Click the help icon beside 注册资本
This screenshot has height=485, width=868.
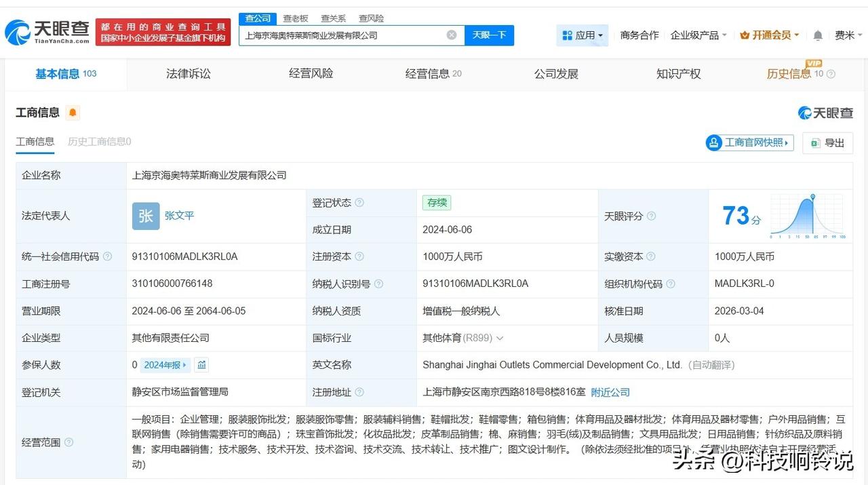coord(359,257)
